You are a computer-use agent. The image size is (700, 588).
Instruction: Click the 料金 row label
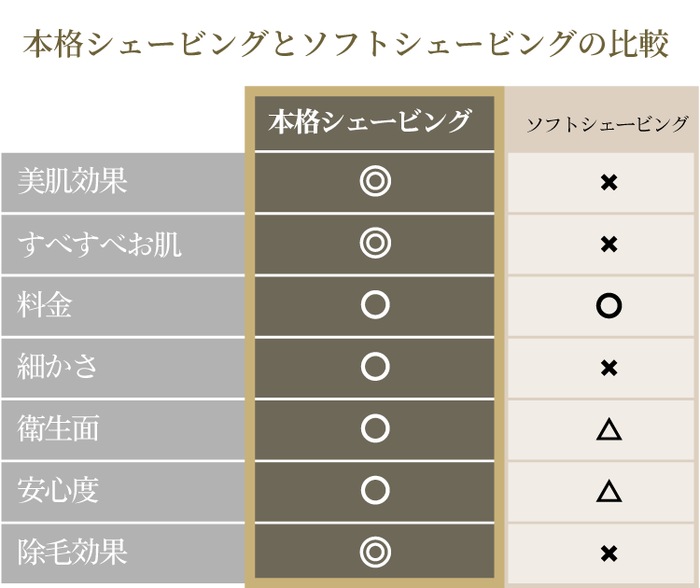point(45,305)
